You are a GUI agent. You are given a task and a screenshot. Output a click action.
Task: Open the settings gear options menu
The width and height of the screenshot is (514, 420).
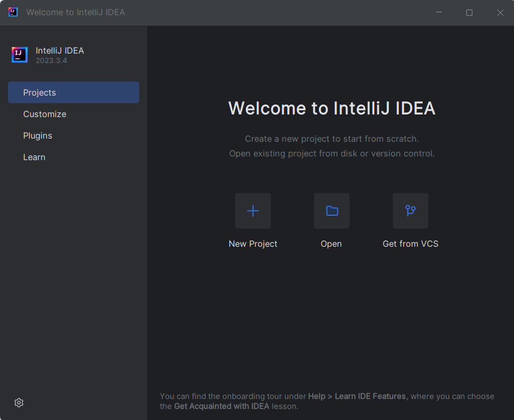pyautogui.click(x=19, y=403)
